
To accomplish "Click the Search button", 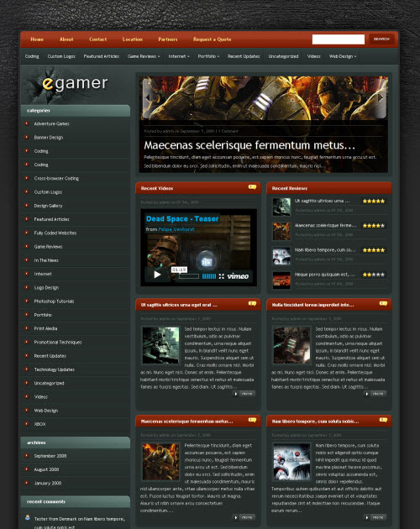I will [x=381, y=39].
